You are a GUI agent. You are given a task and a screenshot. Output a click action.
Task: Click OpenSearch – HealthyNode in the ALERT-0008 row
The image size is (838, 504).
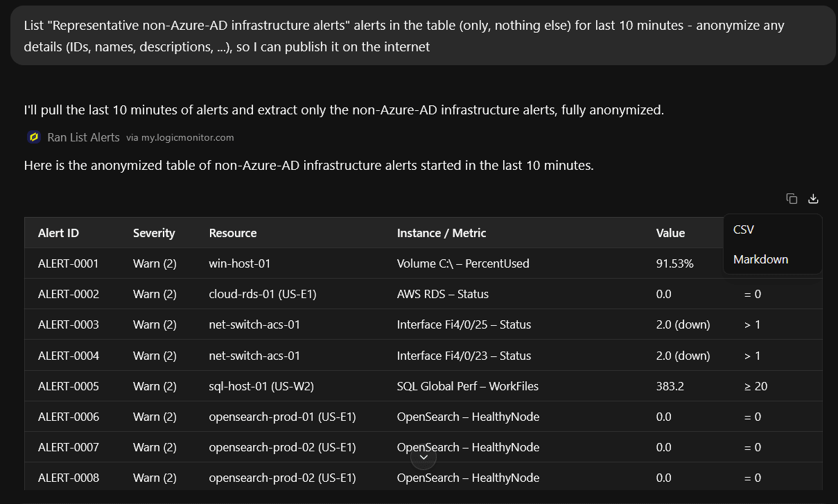pyautogui.click(x=468, y=478)
